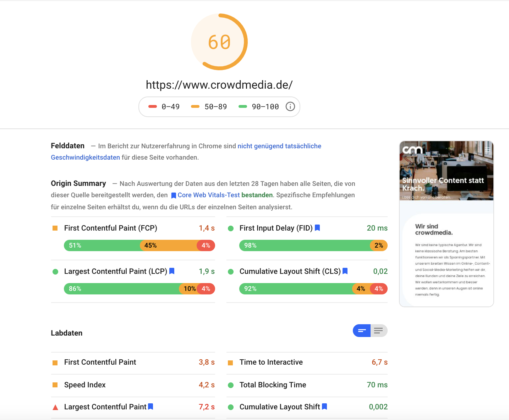Click the Labdaten heading
Viewport: 509px width, 420px height.
tap(67, 333)
